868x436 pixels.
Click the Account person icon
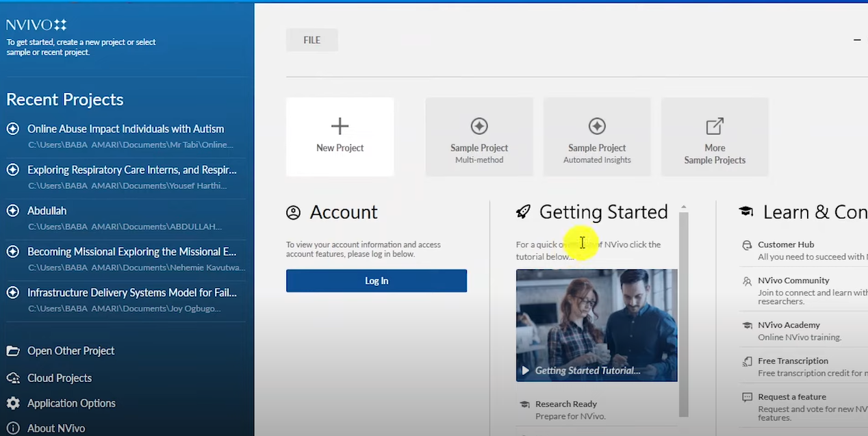point(293,212)
